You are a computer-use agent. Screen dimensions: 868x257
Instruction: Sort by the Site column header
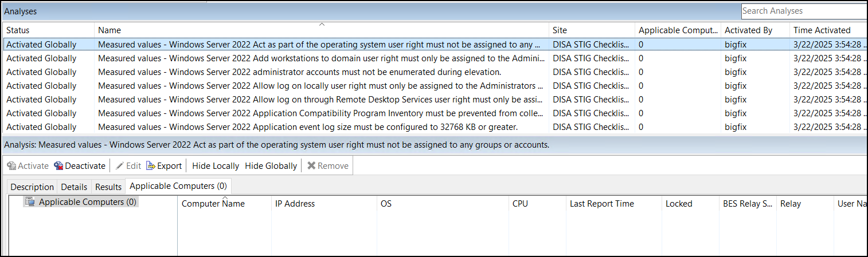[x=560, y=30]
